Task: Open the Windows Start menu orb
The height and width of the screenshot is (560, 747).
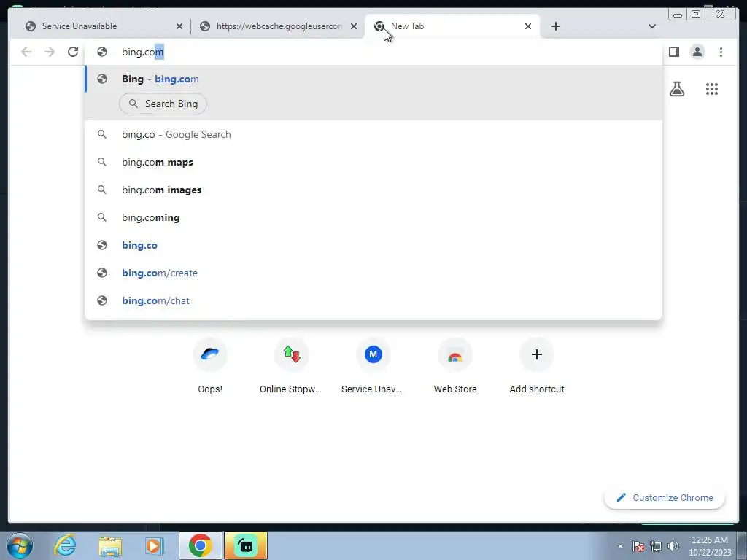Action: [20, 545]
